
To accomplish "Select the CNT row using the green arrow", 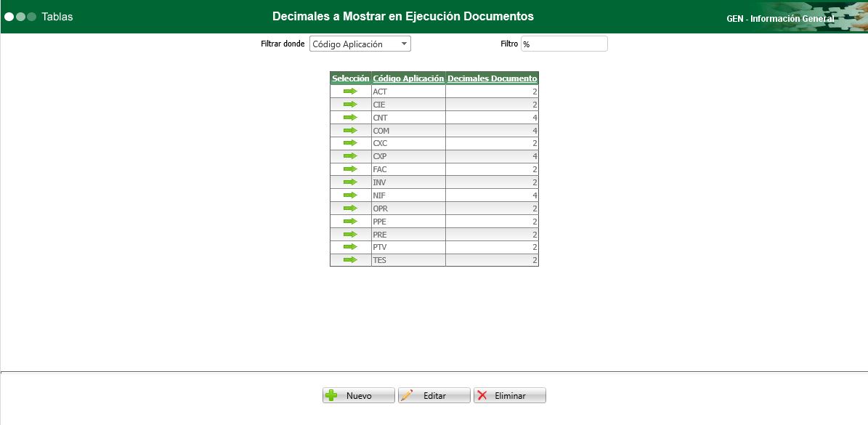I will [x=350, y=117].
